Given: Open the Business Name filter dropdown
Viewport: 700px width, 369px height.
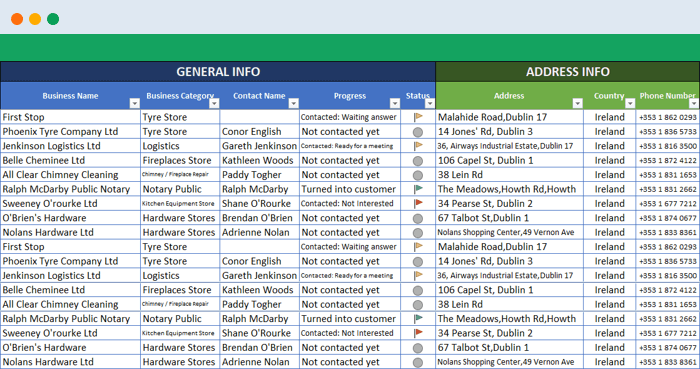Looking at the screenshot, I should click(x=134, y=104).
